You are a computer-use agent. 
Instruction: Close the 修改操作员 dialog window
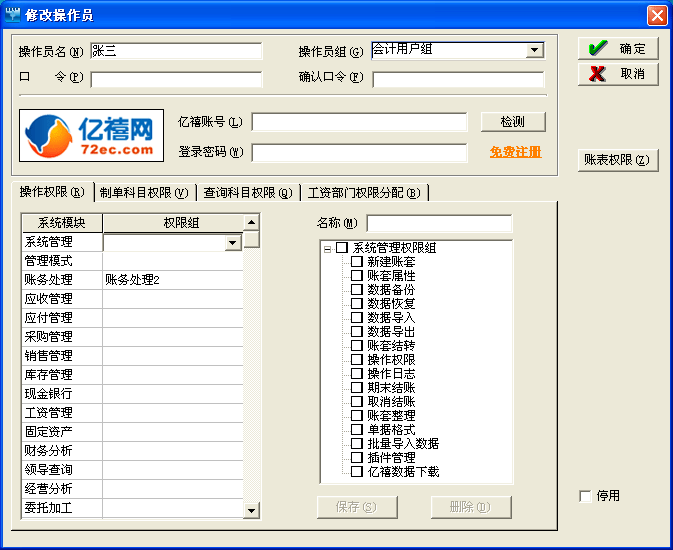(x=656, y=15)
